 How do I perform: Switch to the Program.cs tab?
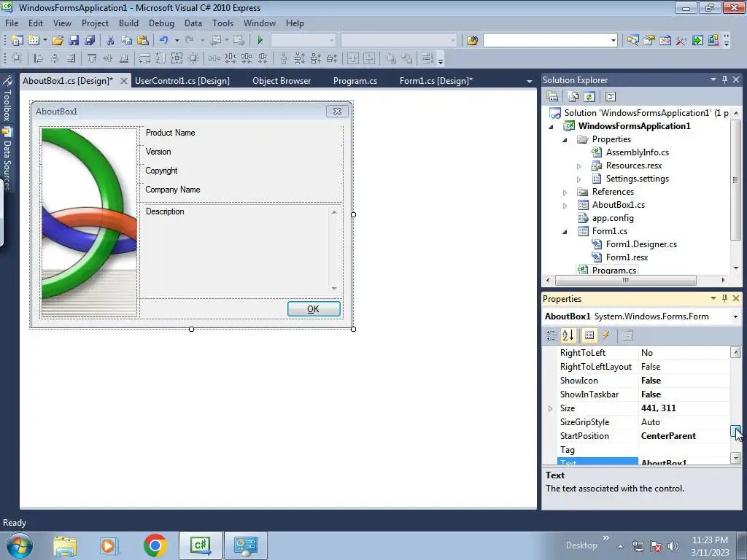coord(355,81)
